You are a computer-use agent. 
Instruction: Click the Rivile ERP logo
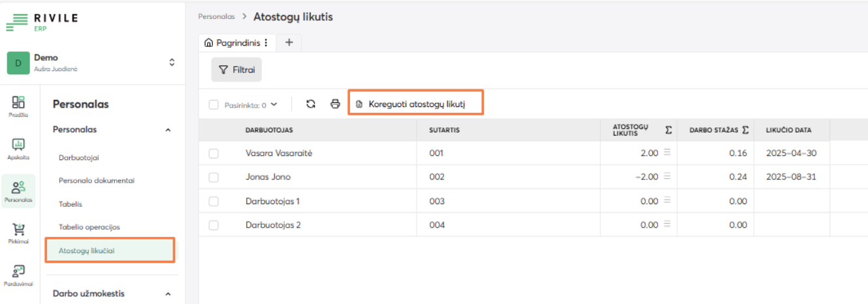42,22
